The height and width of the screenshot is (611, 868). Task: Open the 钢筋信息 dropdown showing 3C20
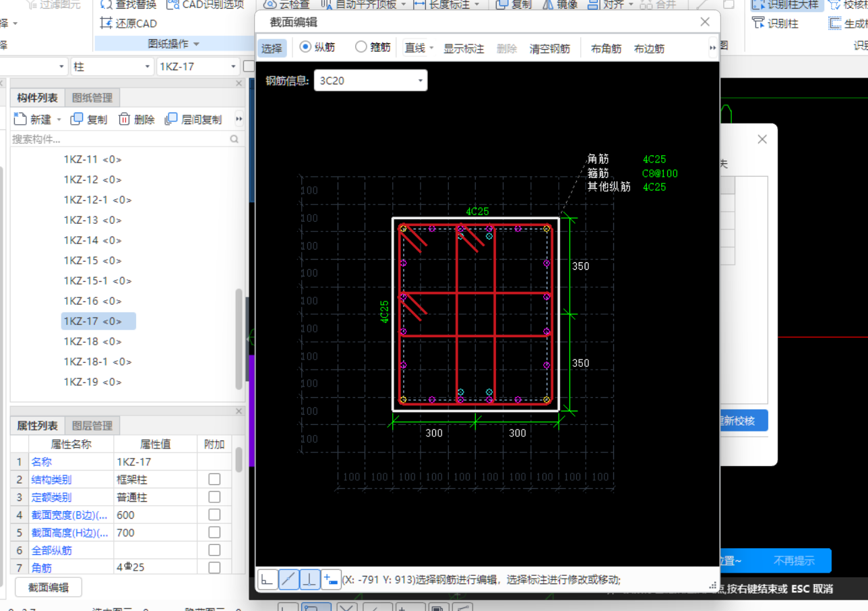(371, 81)
